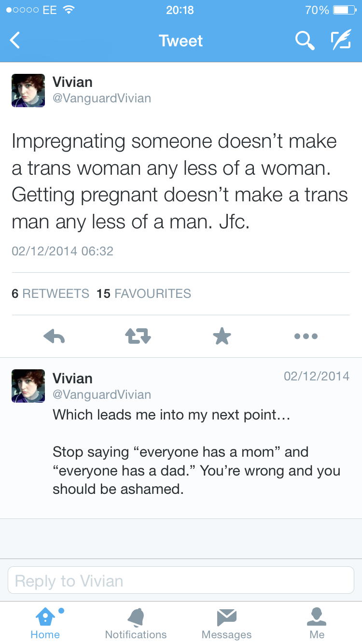
Task: Tap the @VanguardVivian handle on main tweet
Action: point(101,98)
